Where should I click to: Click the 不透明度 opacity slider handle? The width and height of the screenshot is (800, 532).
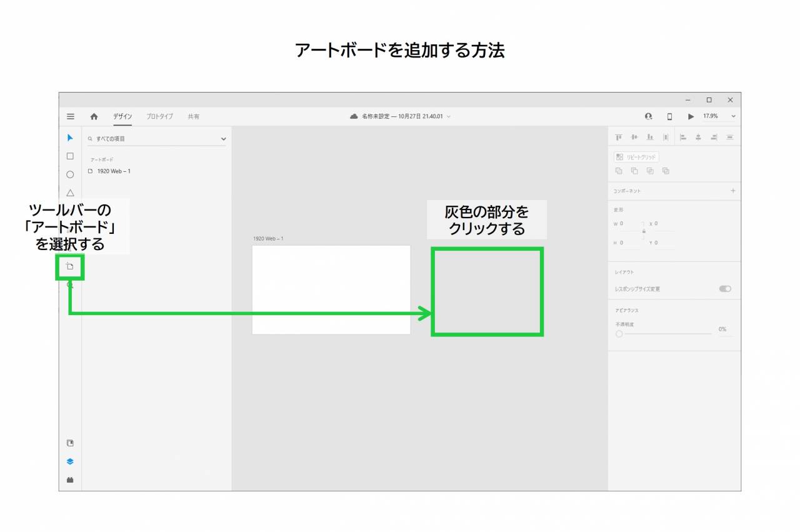click(619, 334)
